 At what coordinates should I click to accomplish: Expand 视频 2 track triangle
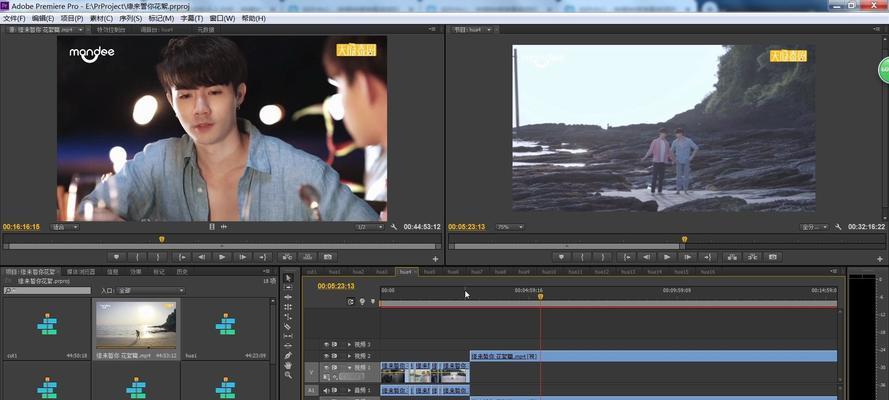(349, 356)
